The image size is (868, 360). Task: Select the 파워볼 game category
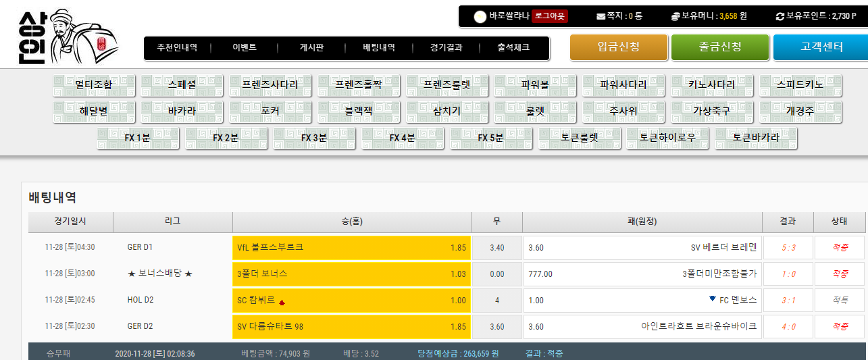coord(535,85)
